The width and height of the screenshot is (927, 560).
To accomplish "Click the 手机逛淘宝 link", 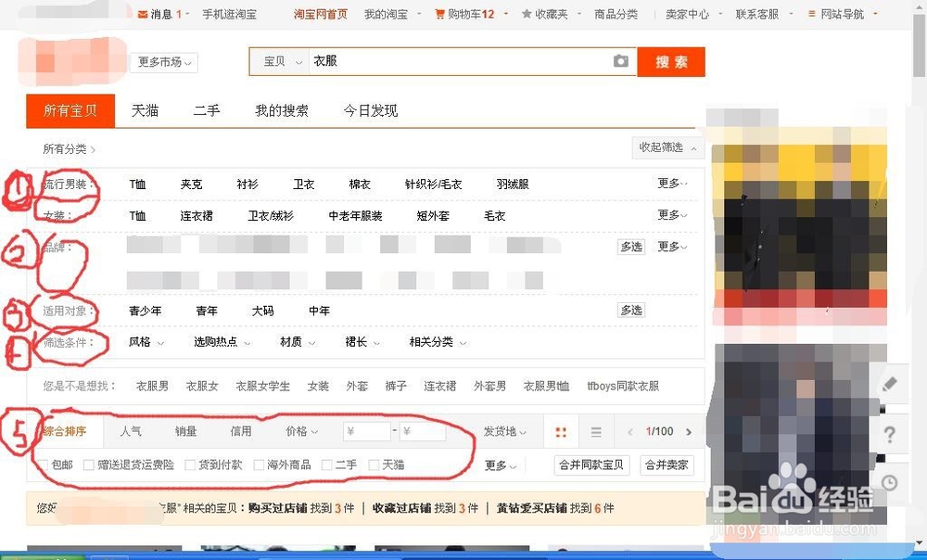I will click(229, 14).
